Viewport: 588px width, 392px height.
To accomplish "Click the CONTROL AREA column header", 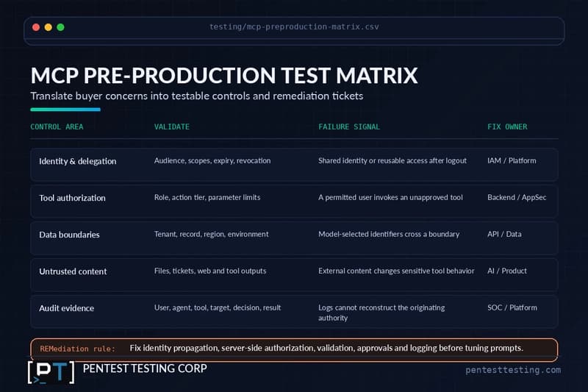I will (x=57, y=126).
